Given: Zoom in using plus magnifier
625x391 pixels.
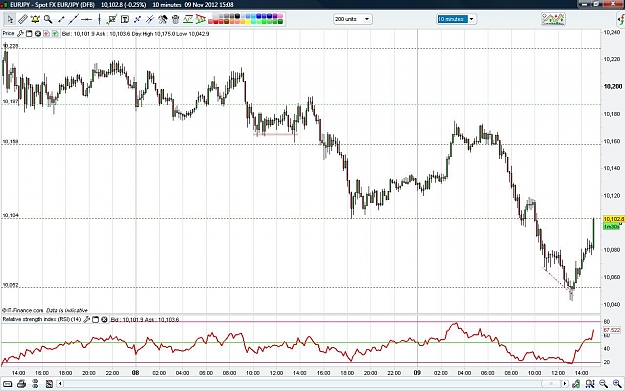Looking at the screenshot, I should point(617,384).
